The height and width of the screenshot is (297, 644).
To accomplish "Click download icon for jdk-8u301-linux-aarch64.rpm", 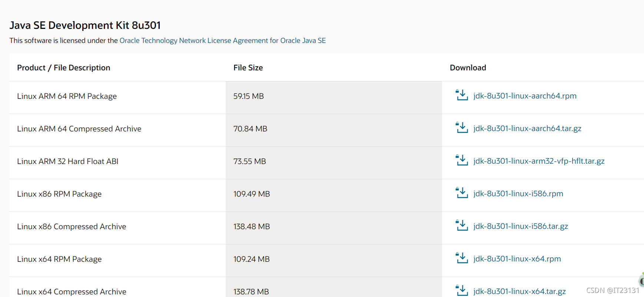I will point(462,95).
